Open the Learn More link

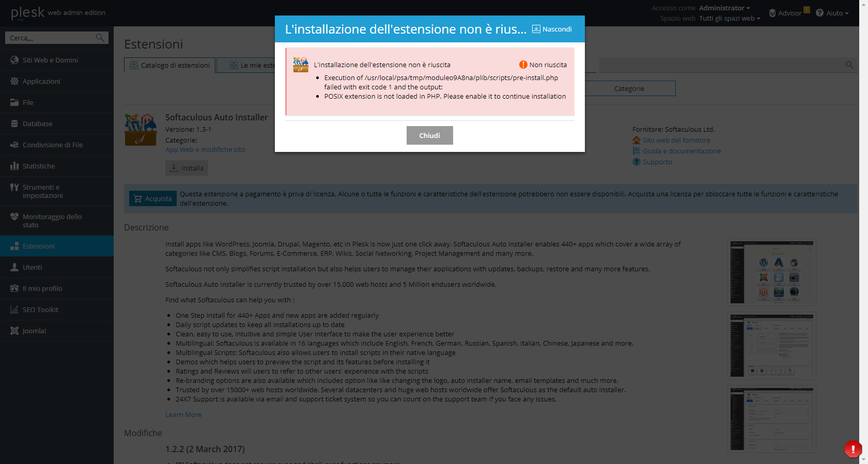[183, 414]
